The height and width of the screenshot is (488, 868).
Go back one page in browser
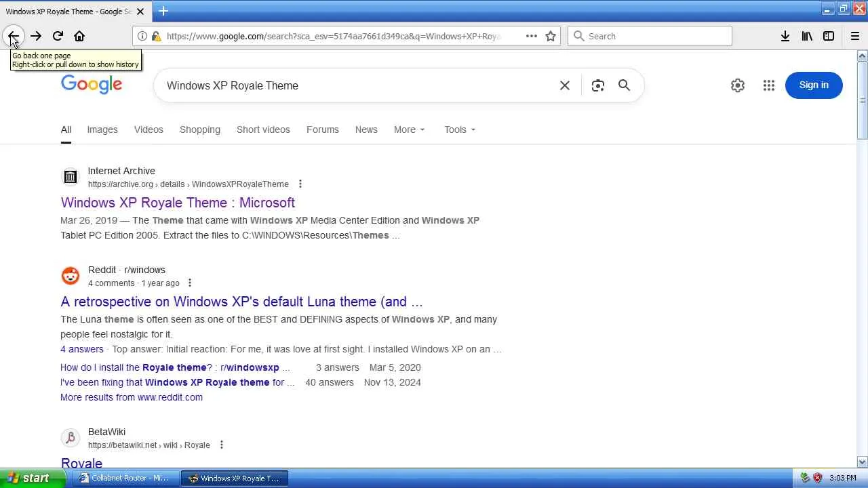pyautogui.click(x=13, y=36)
